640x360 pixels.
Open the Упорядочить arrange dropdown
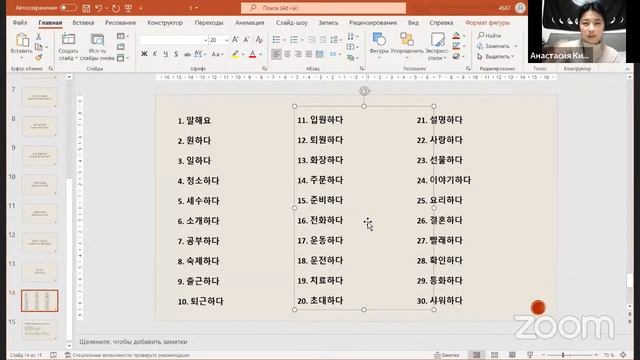407,46
